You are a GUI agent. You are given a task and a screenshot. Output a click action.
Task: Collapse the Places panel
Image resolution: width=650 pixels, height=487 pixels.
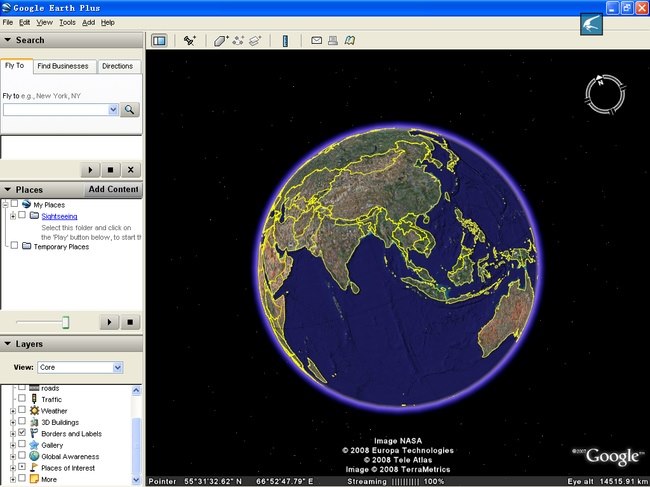pyautogui.click(x=7, y=189)
